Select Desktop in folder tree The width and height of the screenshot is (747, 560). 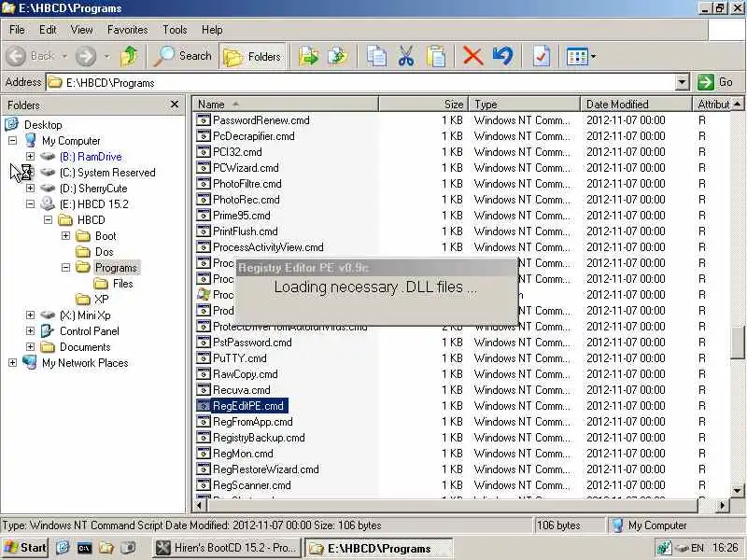point(43,125)
